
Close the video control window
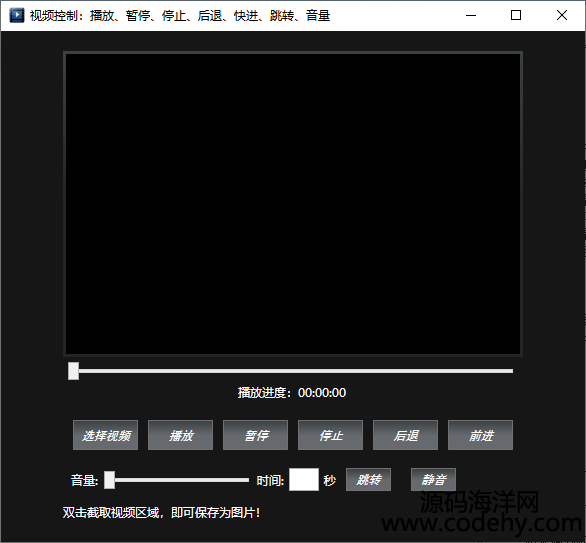click(562, 15)
